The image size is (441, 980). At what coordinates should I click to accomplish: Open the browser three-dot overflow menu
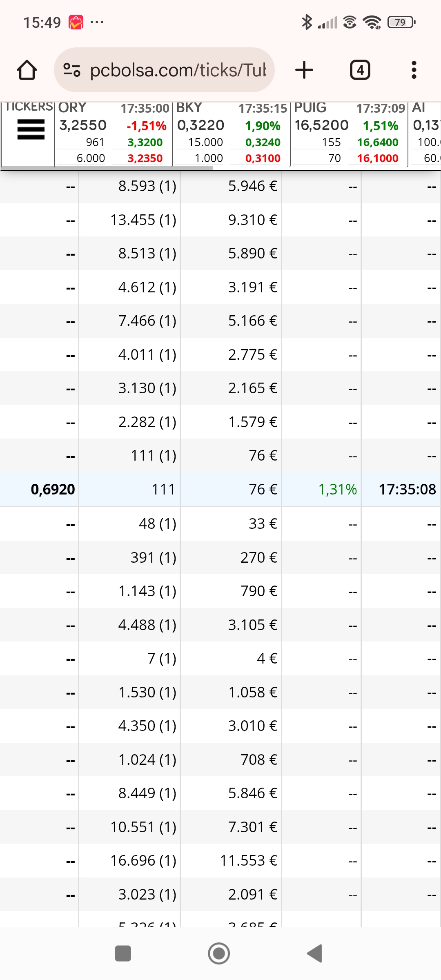pos(414,70)
